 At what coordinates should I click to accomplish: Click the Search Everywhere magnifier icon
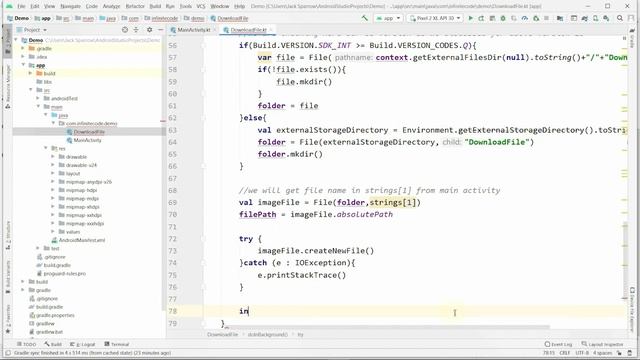pos(620,18)
